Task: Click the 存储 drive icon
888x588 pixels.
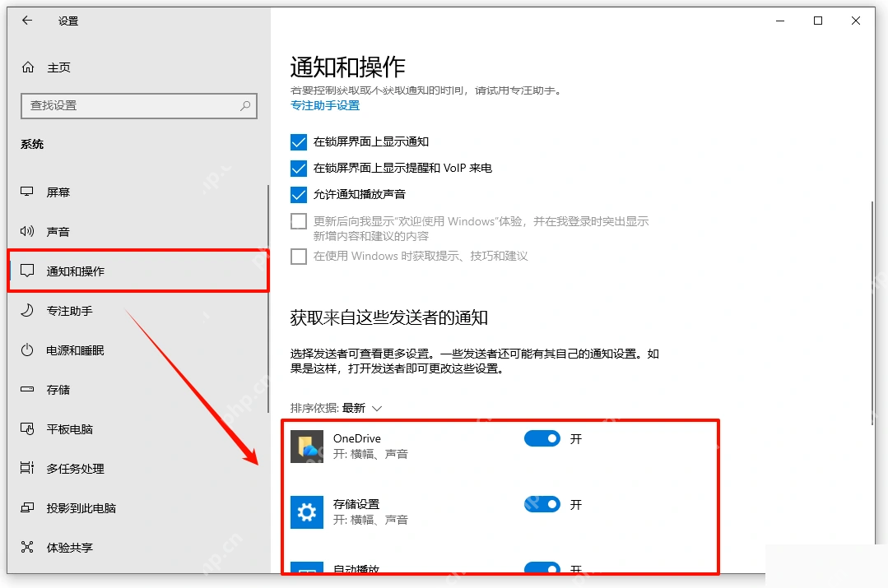Action: click(x=26, y=389)
